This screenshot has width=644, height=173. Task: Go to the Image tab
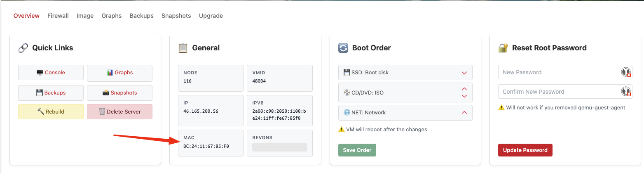tap(85, 16)
